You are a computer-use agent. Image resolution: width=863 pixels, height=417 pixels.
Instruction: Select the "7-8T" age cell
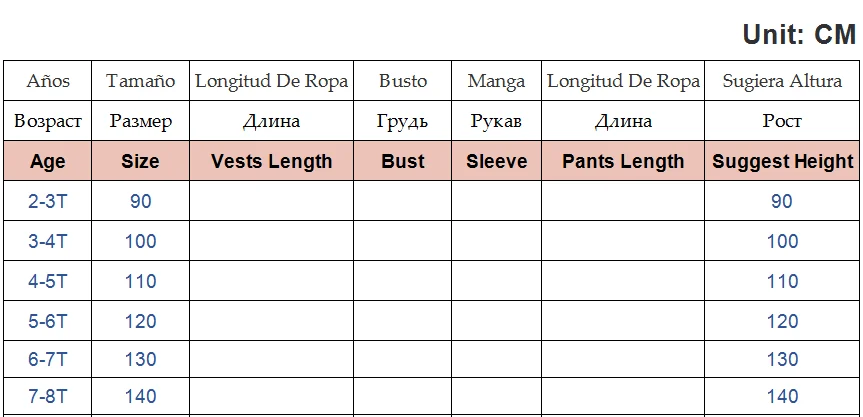click(47, 397)
